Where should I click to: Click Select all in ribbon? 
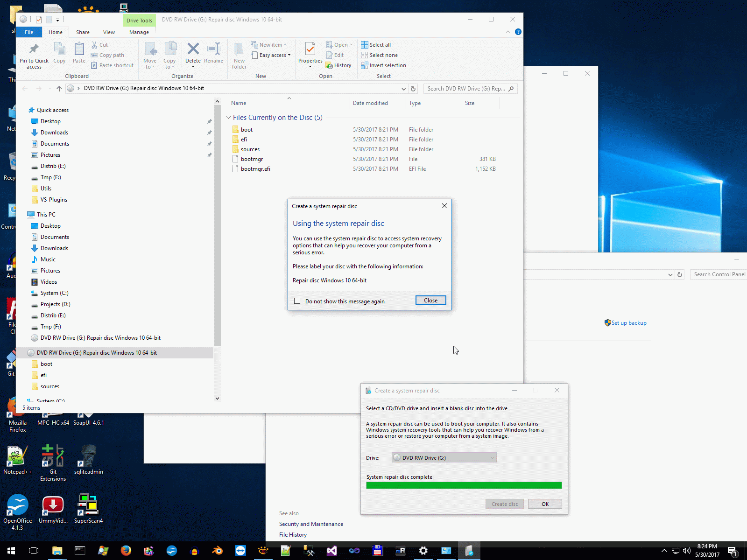376,45
